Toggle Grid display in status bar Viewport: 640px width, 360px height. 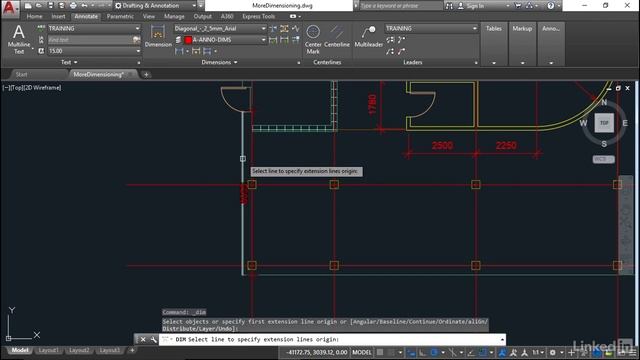pos(380,353)
